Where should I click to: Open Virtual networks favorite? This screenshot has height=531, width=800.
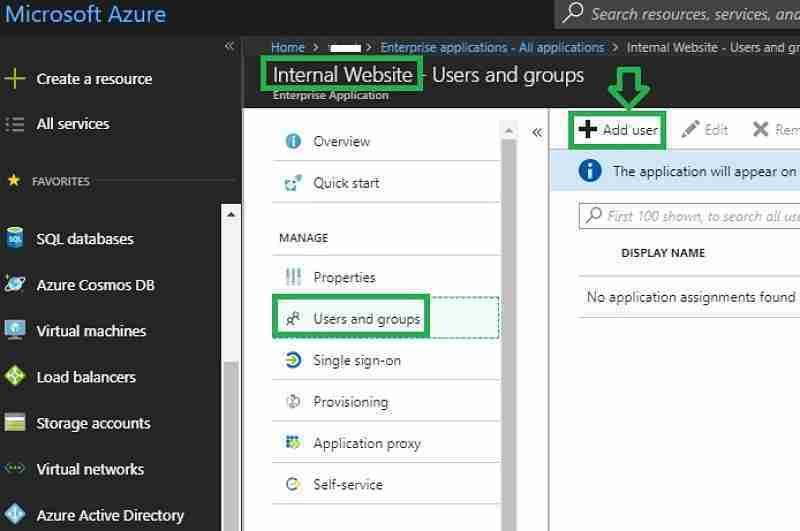90,469
